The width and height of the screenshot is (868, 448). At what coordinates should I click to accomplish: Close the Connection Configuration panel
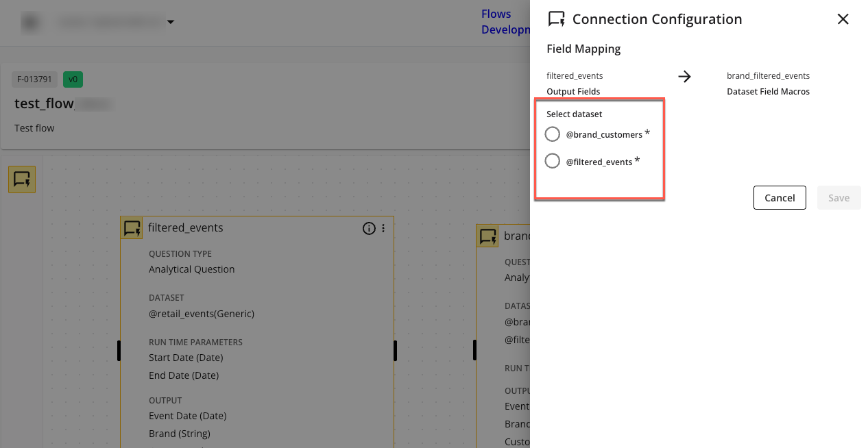pos(843,19)
